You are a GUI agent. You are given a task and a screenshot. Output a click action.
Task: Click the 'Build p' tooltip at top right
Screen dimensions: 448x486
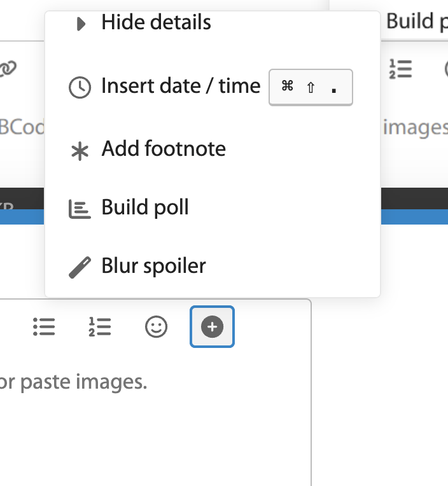[416, 22]
